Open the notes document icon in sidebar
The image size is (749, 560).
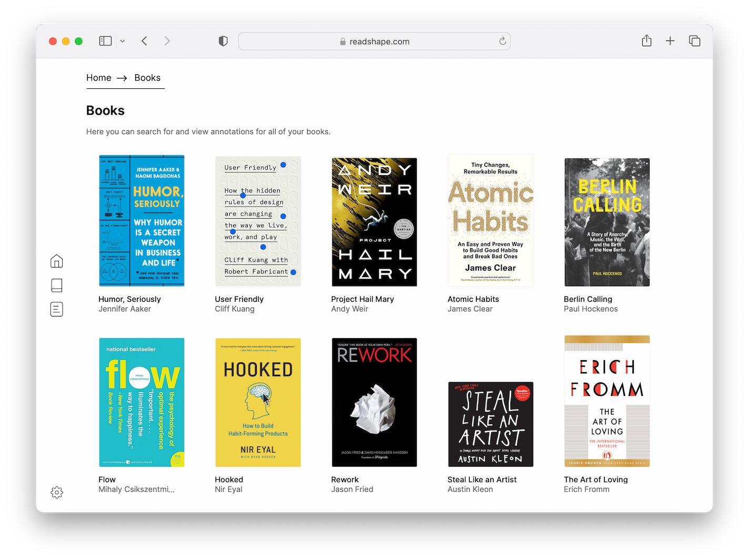click(x=57, y=309)
